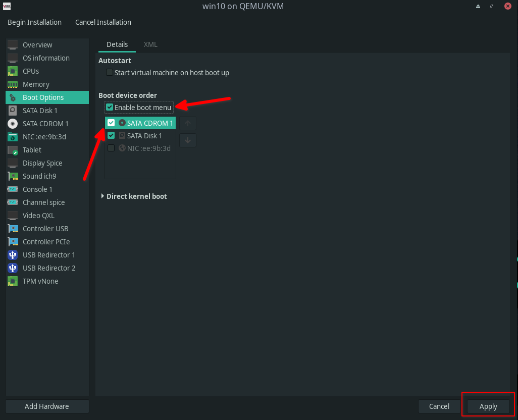Click the Apply button
The width and height of the screenshot is (518, 420).
tap(488, 406)
